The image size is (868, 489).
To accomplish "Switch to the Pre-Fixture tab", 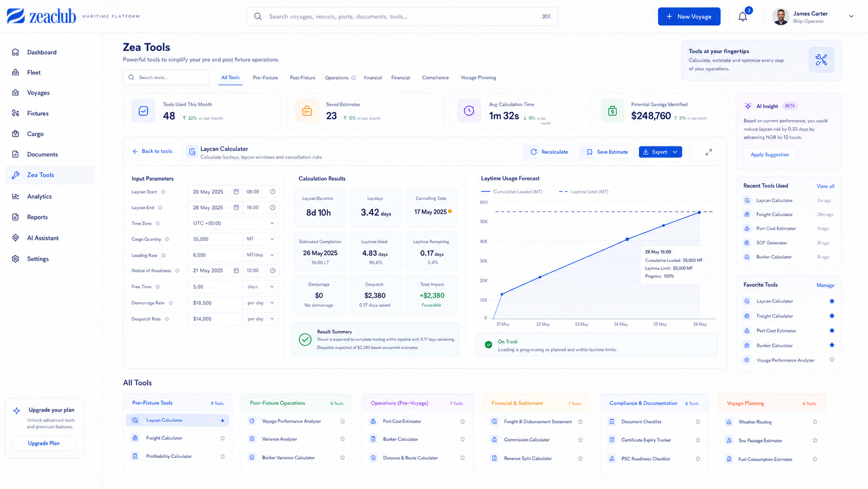I will (x=265, y=78).
